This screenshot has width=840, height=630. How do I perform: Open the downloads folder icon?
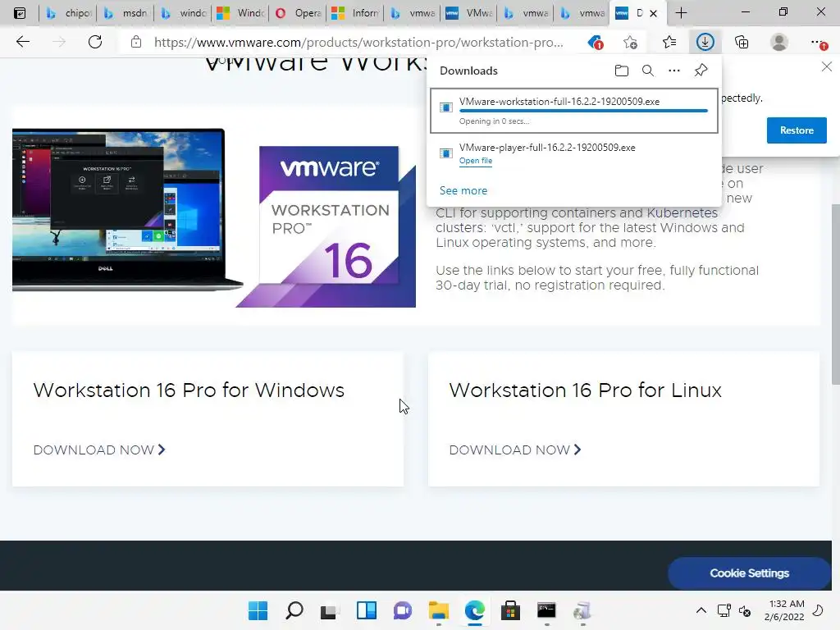[x=622, y=71]
